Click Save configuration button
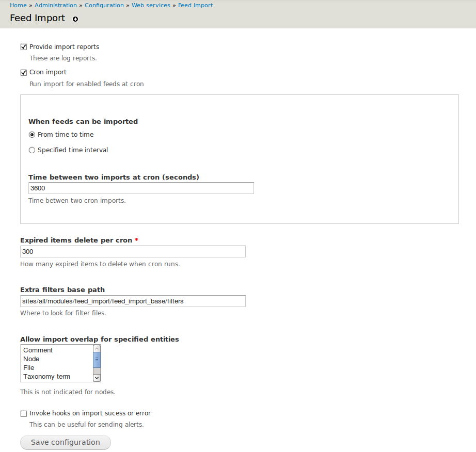The width and height of the screenshot is (476, 452). click(x=66, y=442)
